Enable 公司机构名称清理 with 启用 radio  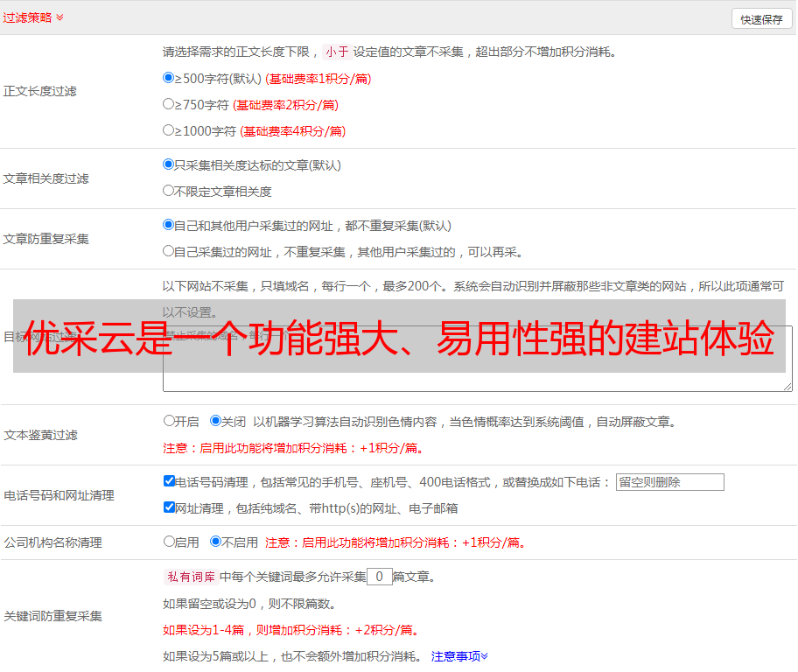click(169, 542)
